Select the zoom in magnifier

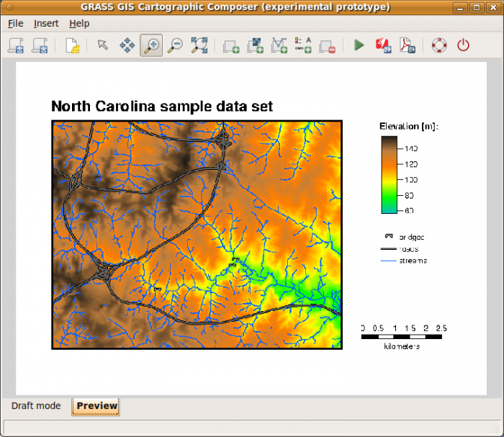click(x=151, y=45)
